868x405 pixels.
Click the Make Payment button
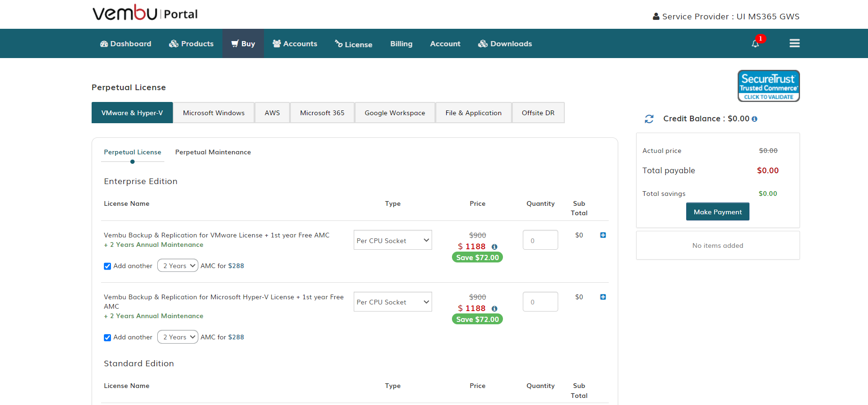pos(717,211)
